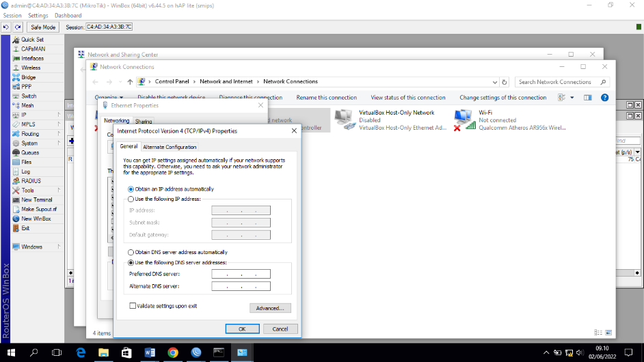Open New Terminal in WinBox
This screenshot has height=362, width=644.
point(36,200)
